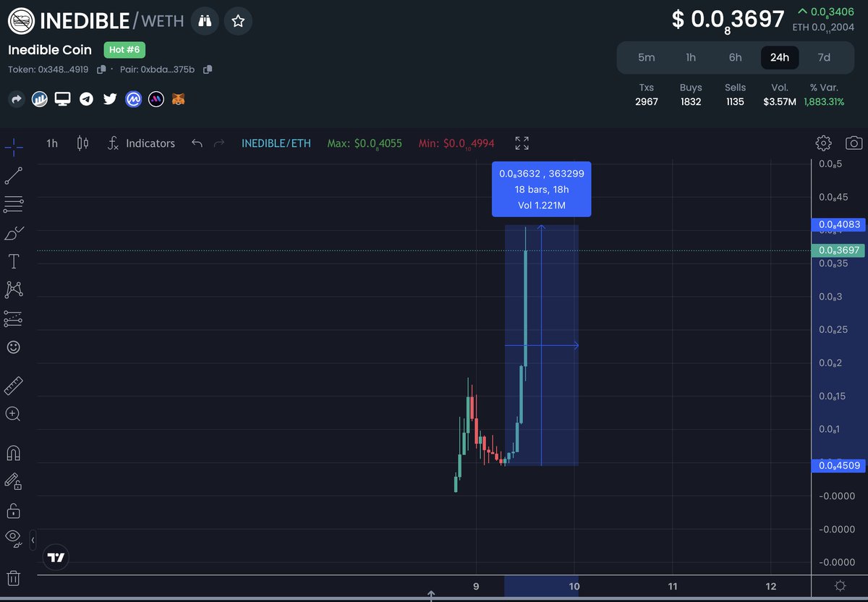Image resolution: width=868 pixels, height=602 pixels.
Task: Add token to MetaMask fox icon
Action: [179, 99]
